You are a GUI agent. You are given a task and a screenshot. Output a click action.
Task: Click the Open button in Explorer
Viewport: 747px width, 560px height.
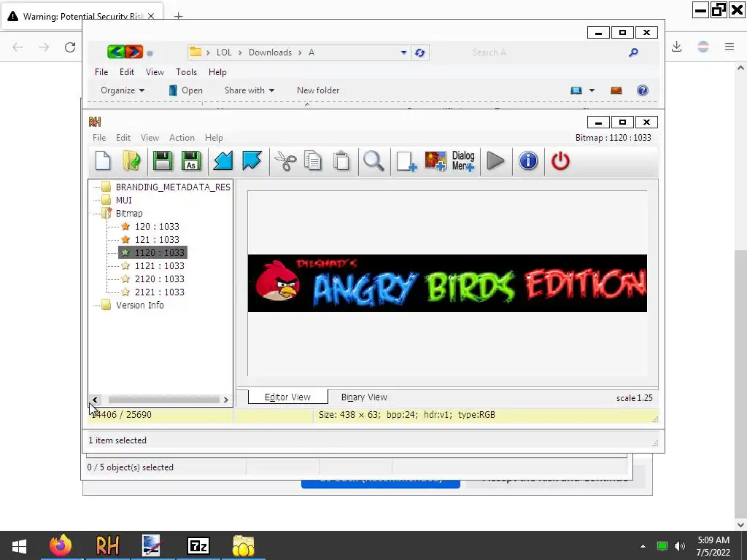point(186,90)
